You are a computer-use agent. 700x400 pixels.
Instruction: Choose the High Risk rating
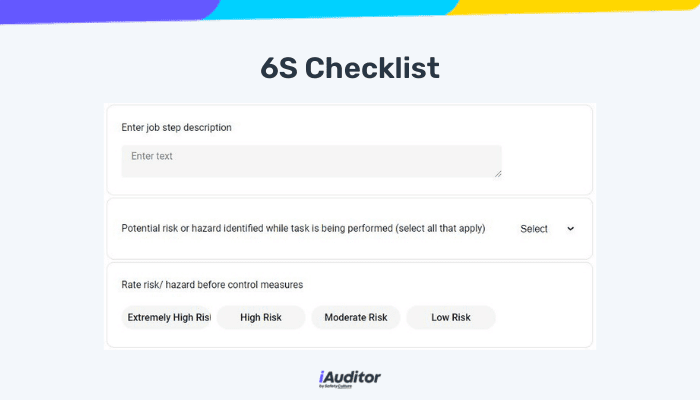(x=261, y=317)
